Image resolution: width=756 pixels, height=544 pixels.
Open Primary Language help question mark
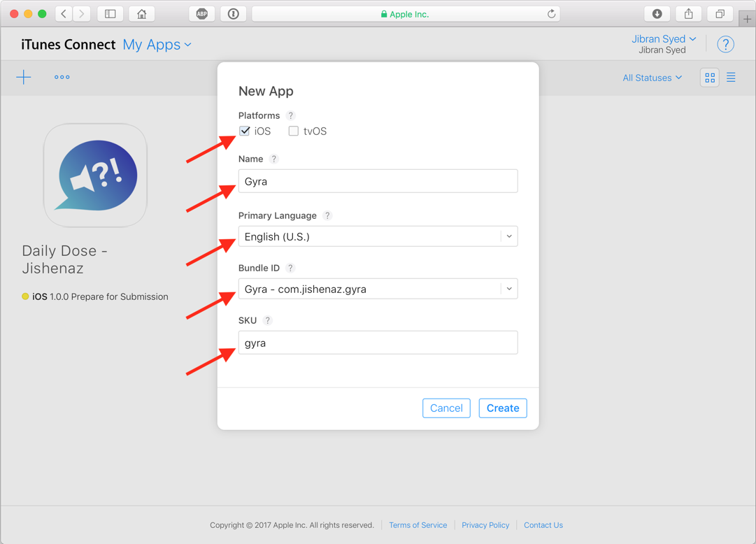pos(327,215)
